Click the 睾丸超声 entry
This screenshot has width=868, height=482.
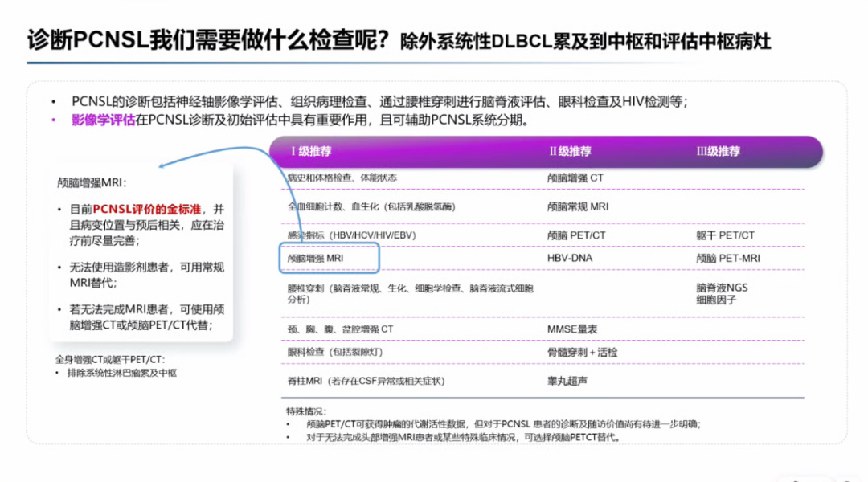[x=567, y=381]
